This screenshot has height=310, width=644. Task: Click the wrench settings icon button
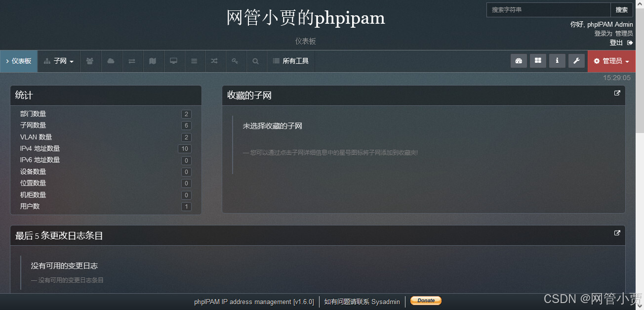pos(576,61)
